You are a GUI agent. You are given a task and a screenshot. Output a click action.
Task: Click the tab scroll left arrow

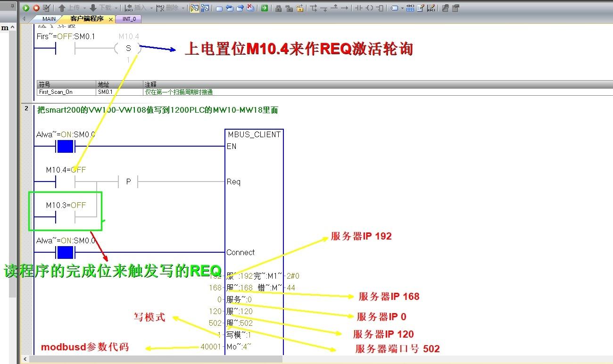pos(24,19)
